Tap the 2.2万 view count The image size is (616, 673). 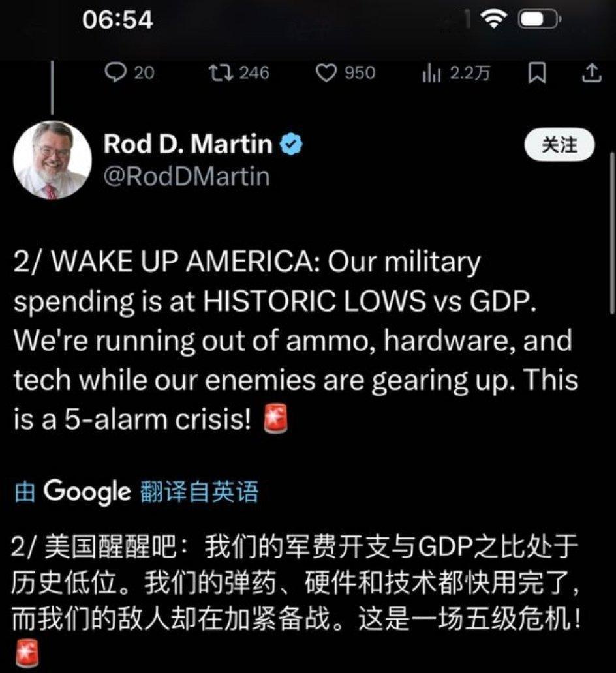click(x=470, y=73)
